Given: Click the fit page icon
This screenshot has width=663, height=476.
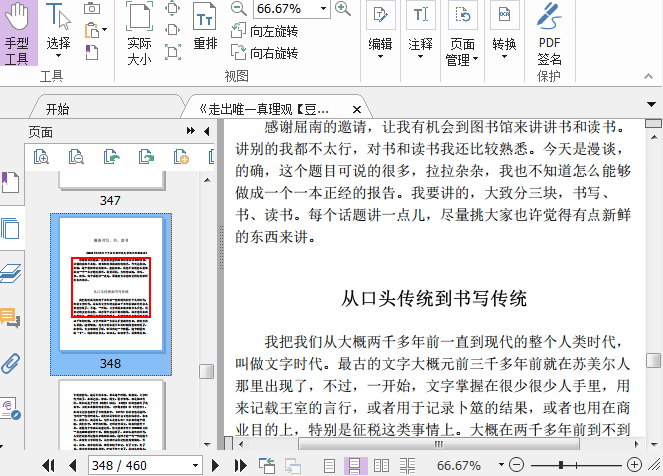Looking at the screenshot, I should click(x=173, y=8).
